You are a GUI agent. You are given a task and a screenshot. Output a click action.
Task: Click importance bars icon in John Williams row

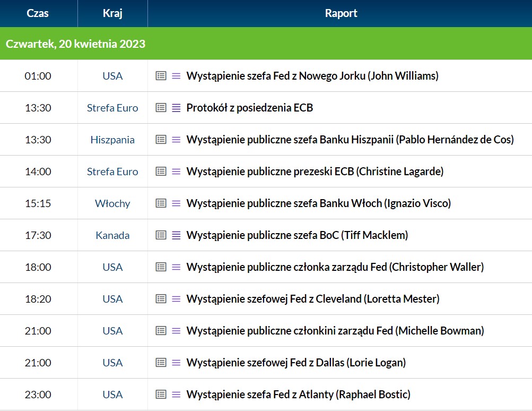[x=176, y=76]
